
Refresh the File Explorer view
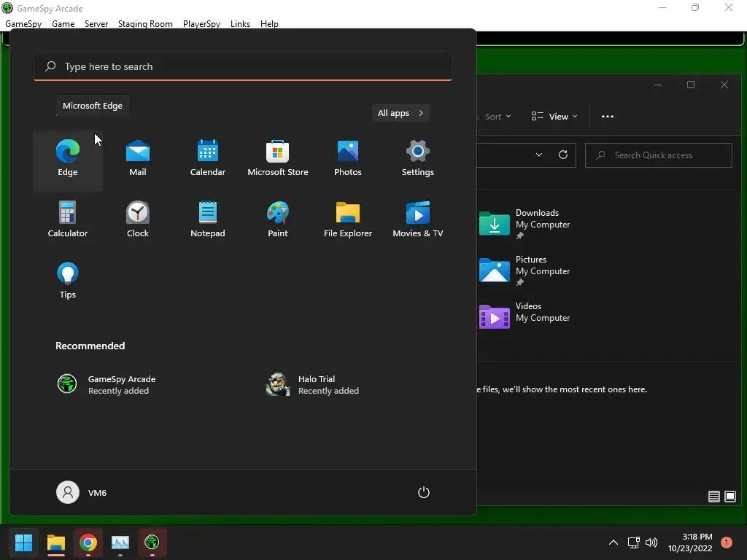(x=563, y=155)
